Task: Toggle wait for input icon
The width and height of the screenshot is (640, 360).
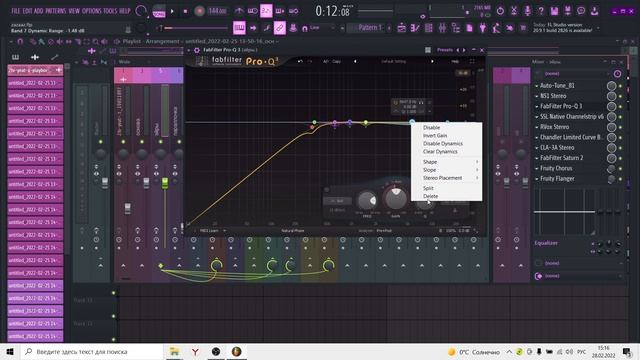Action: click(x=253, y=11)
